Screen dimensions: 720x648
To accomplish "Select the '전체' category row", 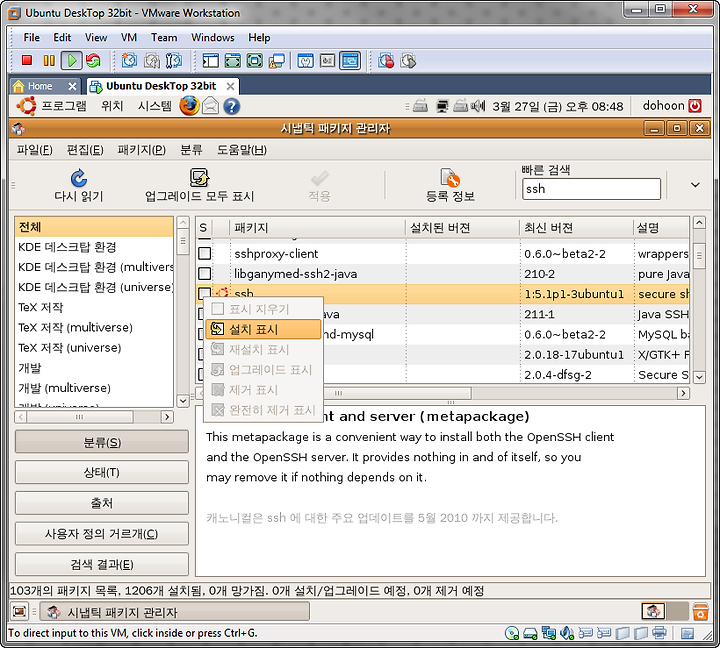I will pyautogui.click(x=94, y=227).
